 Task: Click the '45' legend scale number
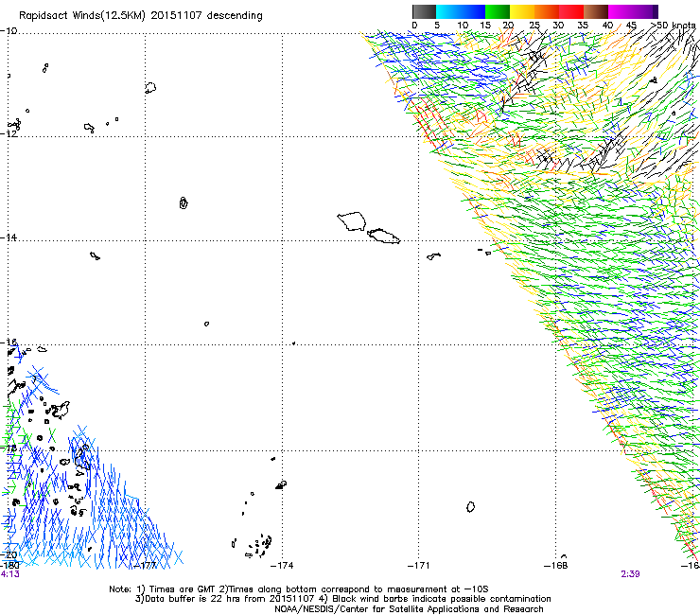tap(631, 25)
